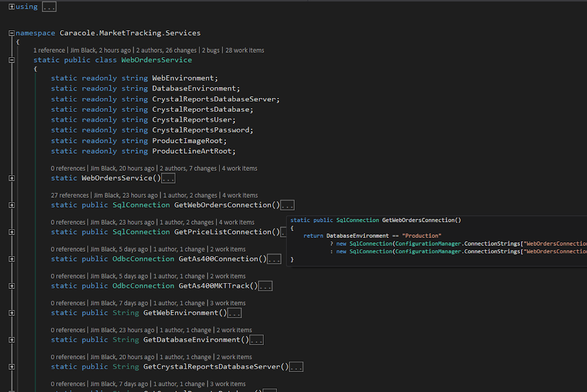Image resolution: width=587 pixels, height=392 pixels.
Task: Click the GetPriceListConnection method name
Action: [223, 232]
